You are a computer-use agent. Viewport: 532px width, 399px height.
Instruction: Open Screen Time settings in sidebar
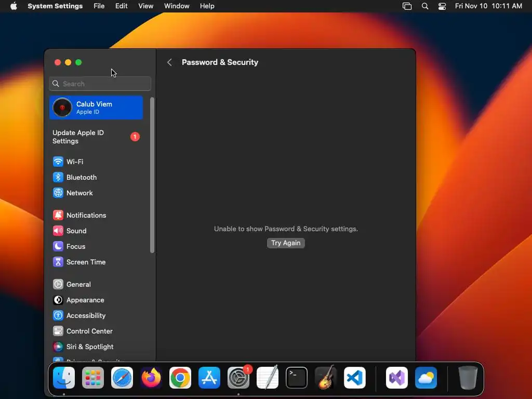96,262
